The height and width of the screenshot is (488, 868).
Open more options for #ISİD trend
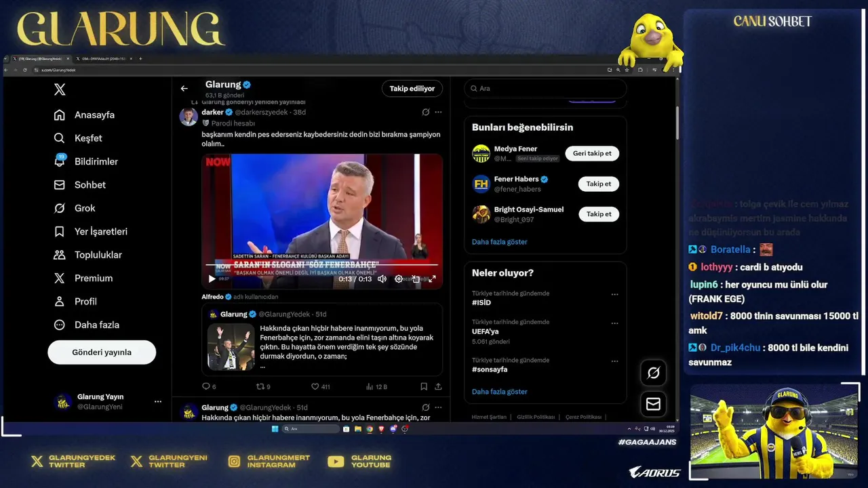614,294
